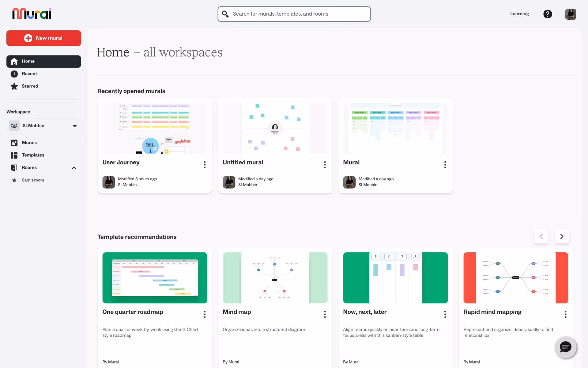This screenshot has height=368, width=588.
Task: Open the Learning link
Action: (x=519, y=14)
